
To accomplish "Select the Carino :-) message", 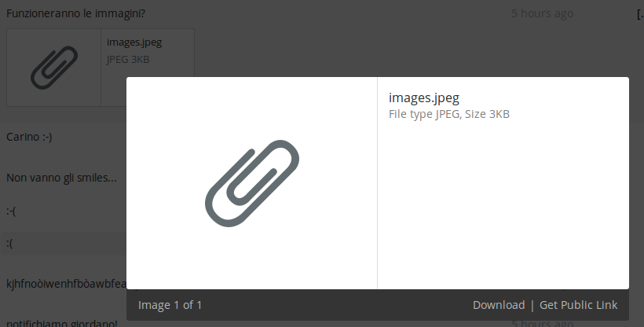I will pyautogui.click(x=29, y=137).
